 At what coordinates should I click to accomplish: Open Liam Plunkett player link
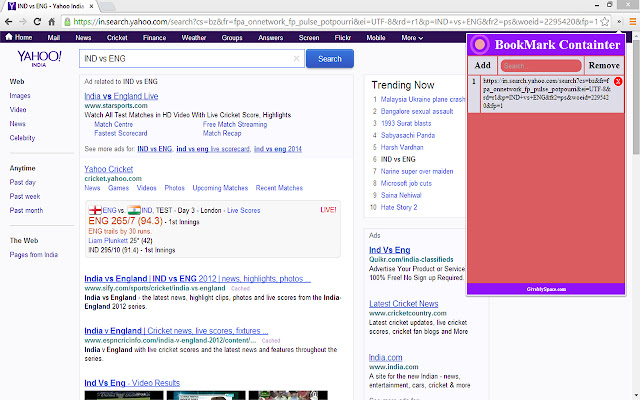pos(108,240)
